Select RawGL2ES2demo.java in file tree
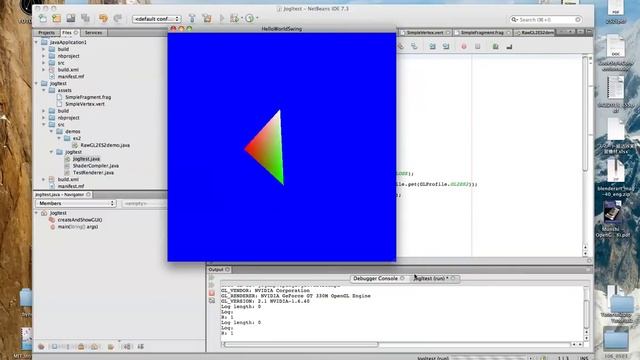Viewport: 640px width, 360px height. (105, 145)
